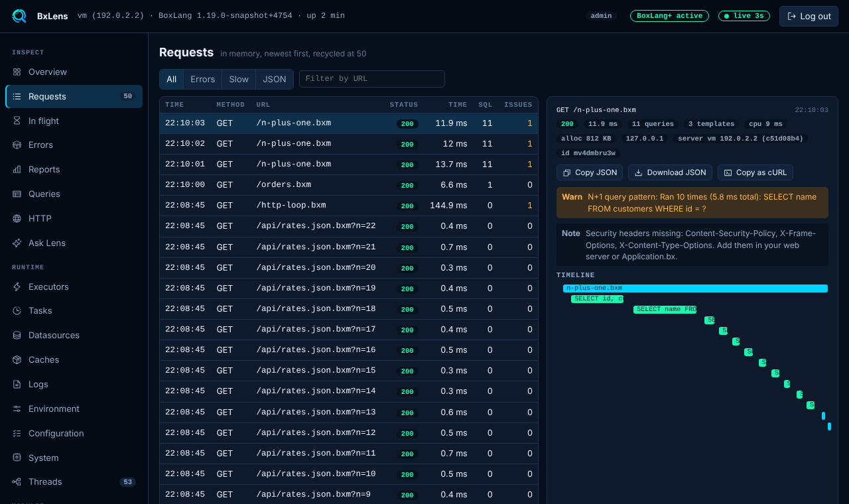The width and height of the screenshot is (849, 504).
Task: Focus the Filter by URL field
Action: (x=372, y=79)
